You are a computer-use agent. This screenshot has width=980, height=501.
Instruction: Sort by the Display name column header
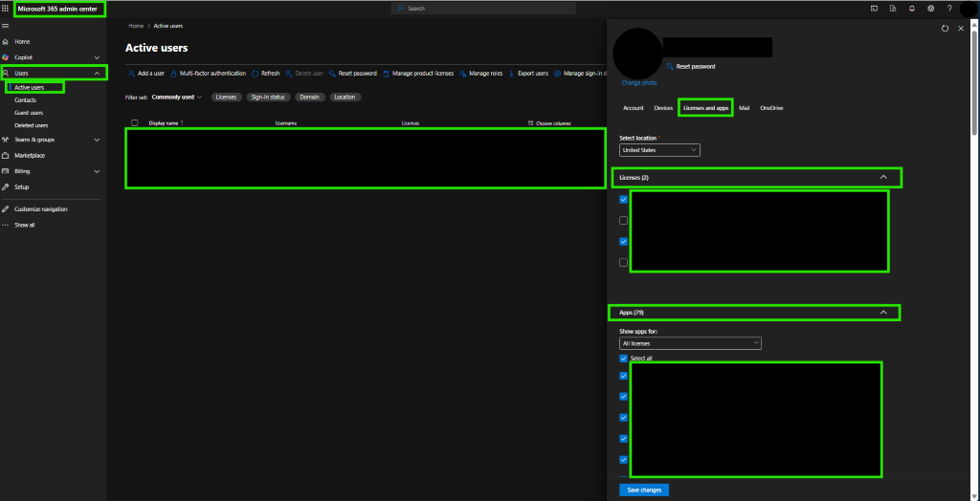166,123
